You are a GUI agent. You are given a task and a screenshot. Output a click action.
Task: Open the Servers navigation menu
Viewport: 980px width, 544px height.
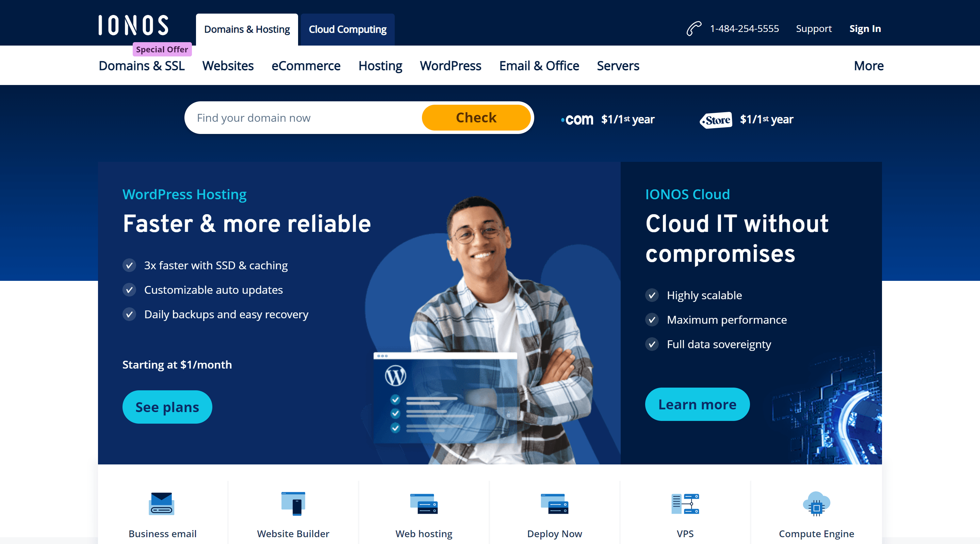click(x=618, y=65)
